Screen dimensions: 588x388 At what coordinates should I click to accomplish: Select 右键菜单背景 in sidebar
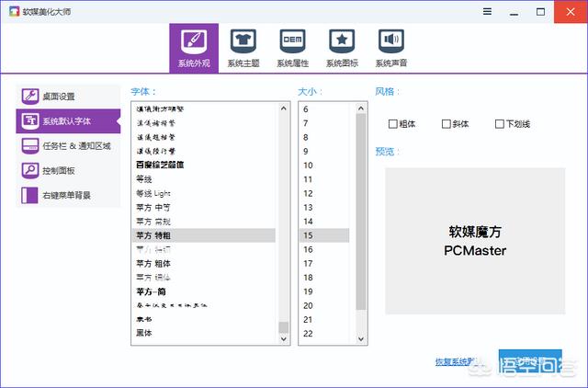point(69,195)
